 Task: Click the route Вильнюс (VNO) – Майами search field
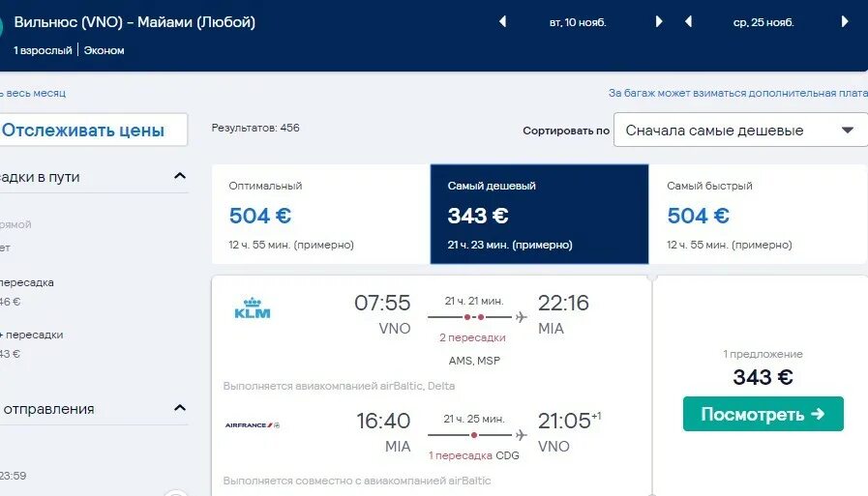click(135, 22)
